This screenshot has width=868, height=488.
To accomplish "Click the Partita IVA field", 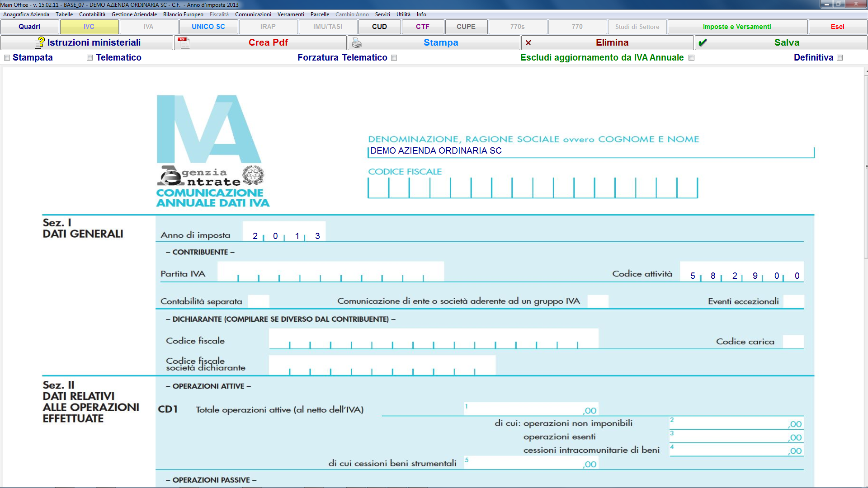I will pos(330,272).
